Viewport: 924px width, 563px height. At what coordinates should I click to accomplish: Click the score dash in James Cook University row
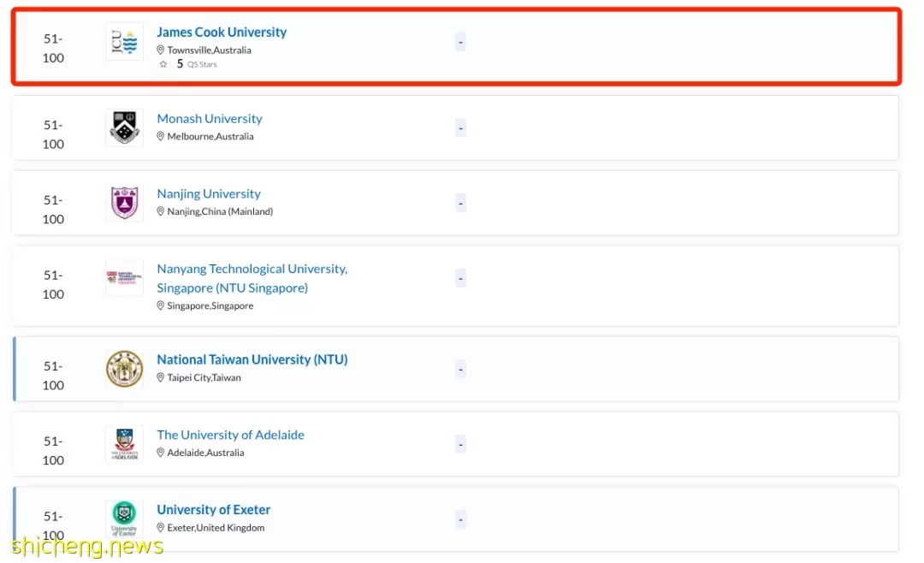coord(461,42)
